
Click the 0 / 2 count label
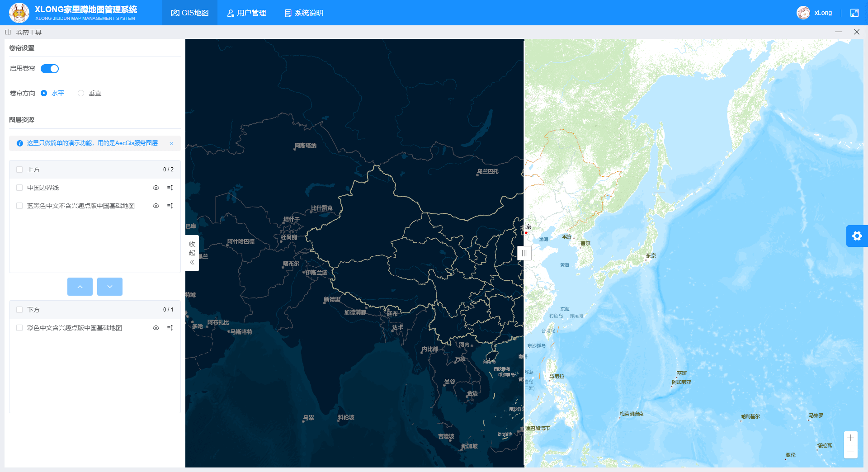coord(168,170)
